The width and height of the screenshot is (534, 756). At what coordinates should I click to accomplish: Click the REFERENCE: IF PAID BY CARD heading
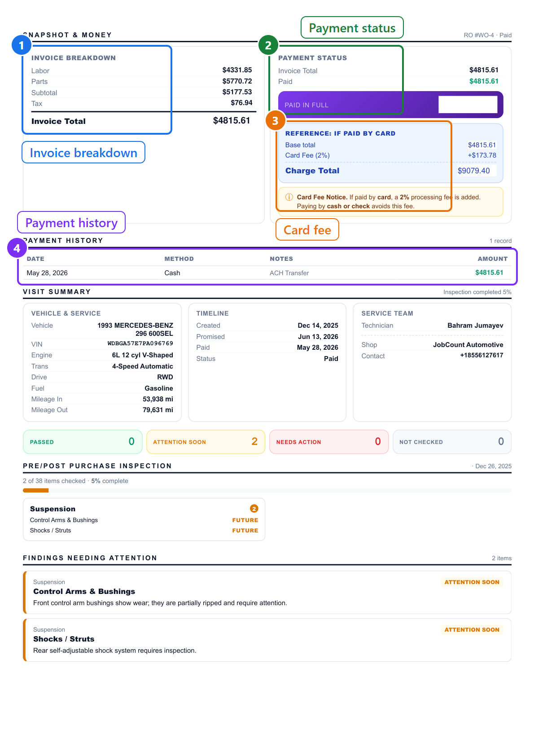click(x=340, y=133)
